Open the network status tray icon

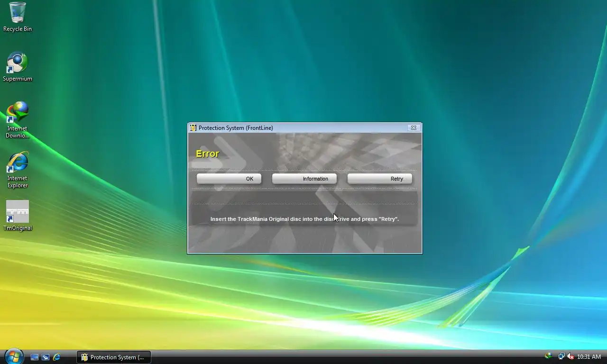click(561, 356)
